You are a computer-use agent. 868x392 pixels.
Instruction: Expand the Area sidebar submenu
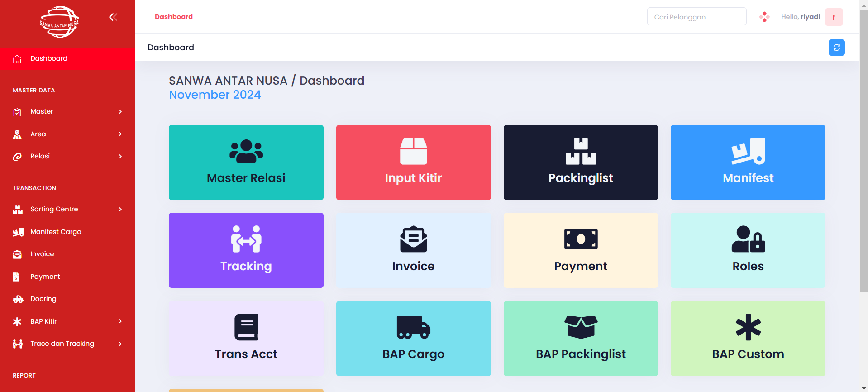[67, 134]
